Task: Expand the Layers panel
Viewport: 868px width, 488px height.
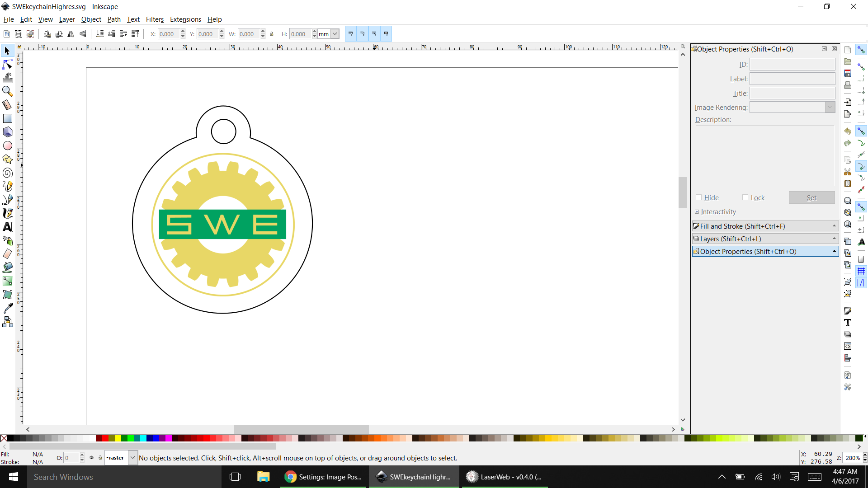Action: click(x=765, y=239)
